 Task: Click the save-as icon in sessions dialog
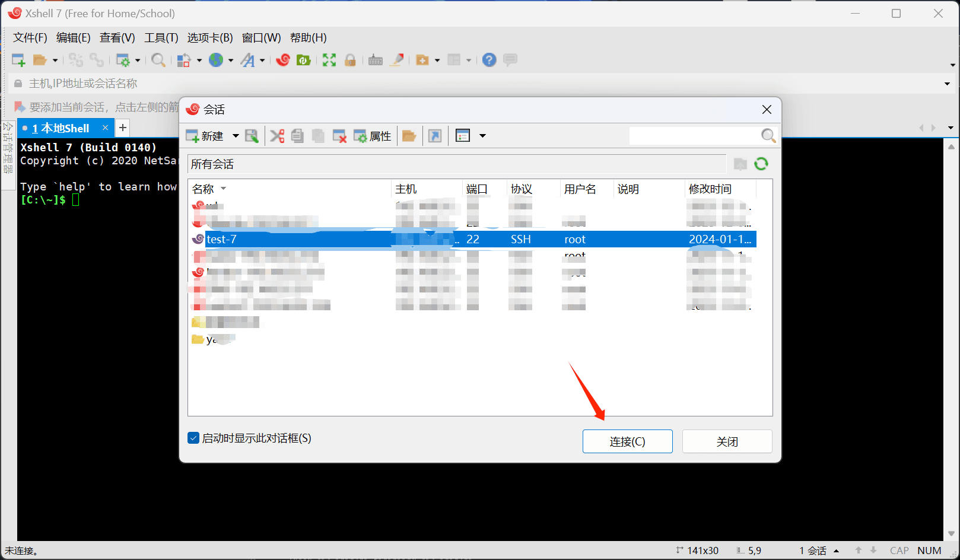click(252, 136)
